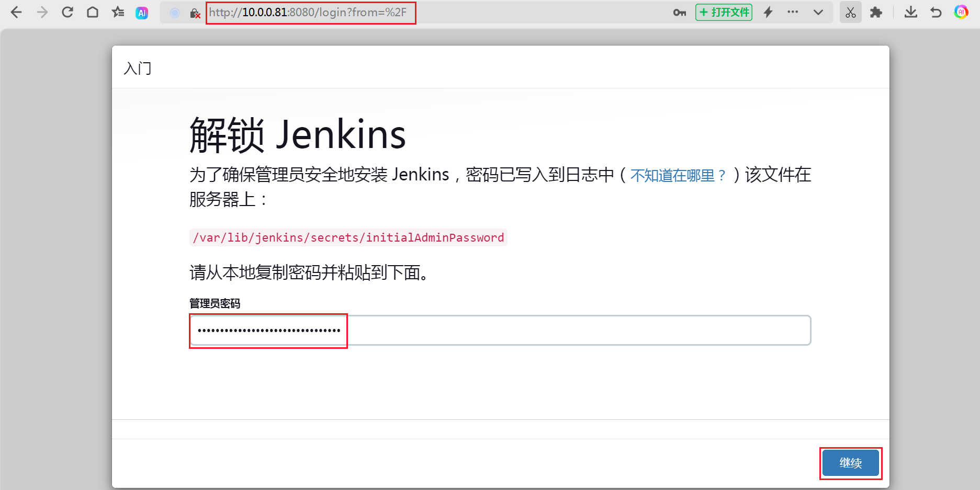Open the colorful AI profile icon
The width and height of the screenshot is (980, 490).
tap(961, 12)
